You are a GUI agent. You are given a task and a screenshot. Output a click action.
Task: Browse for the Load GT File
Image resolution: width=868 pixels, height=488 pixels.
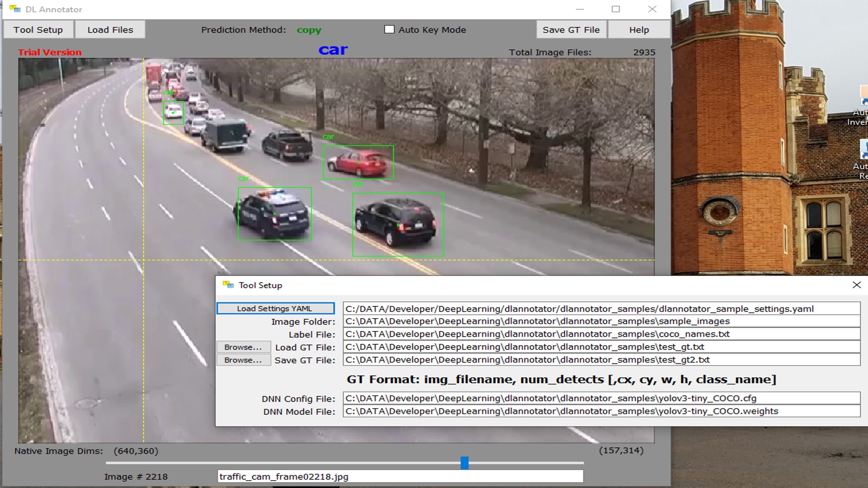[243, 347]
